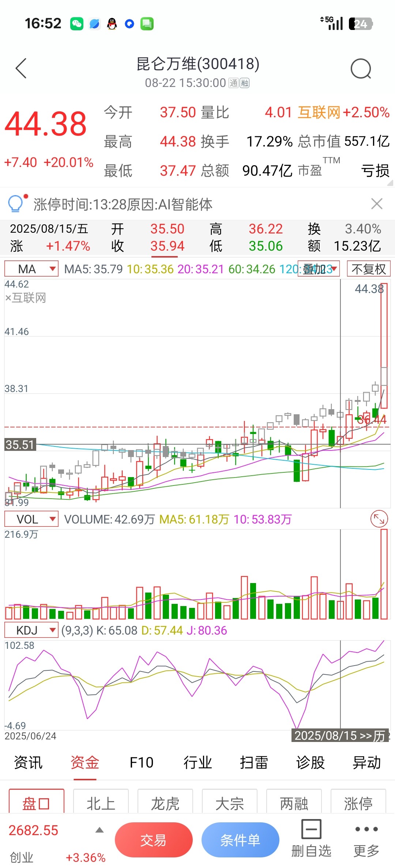This screenshot has width=395, height=868.
Task: Tap the 融 badge next to timestamp
Action: point(244,83)
